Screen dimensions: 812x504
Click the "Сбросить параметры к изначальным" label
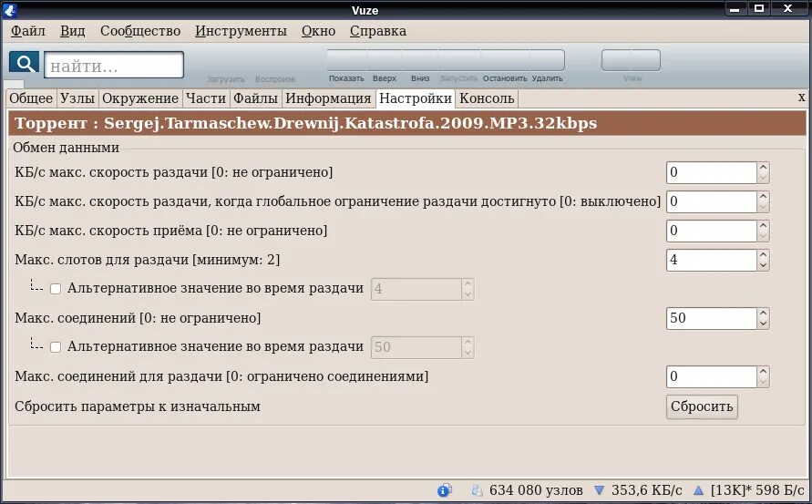pos(138,406)
